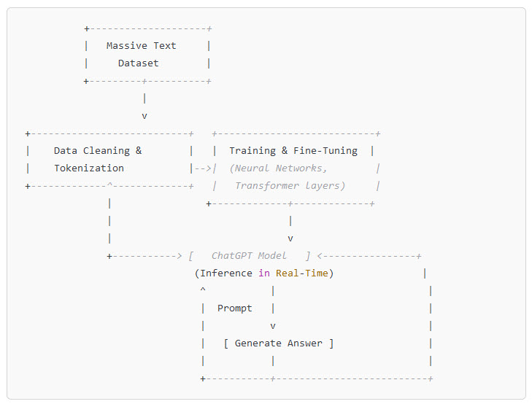Select the italic "(Neural Networks," text
The height and width of the screenshot is (404, 532).
(279, 168)
